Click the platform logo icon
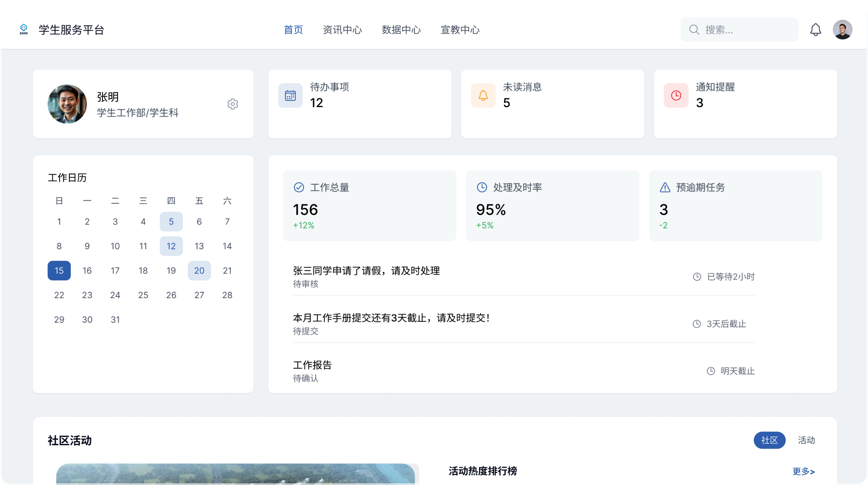This screenshot has height=485, width=868. [24, 29]
